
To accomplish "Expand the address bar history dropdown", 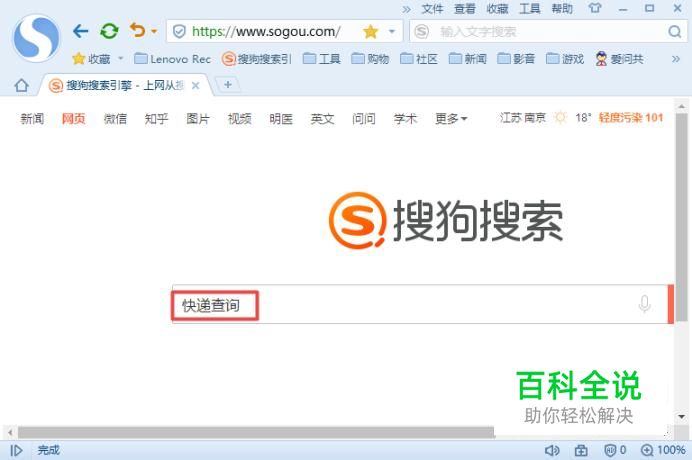I will 391,32.
